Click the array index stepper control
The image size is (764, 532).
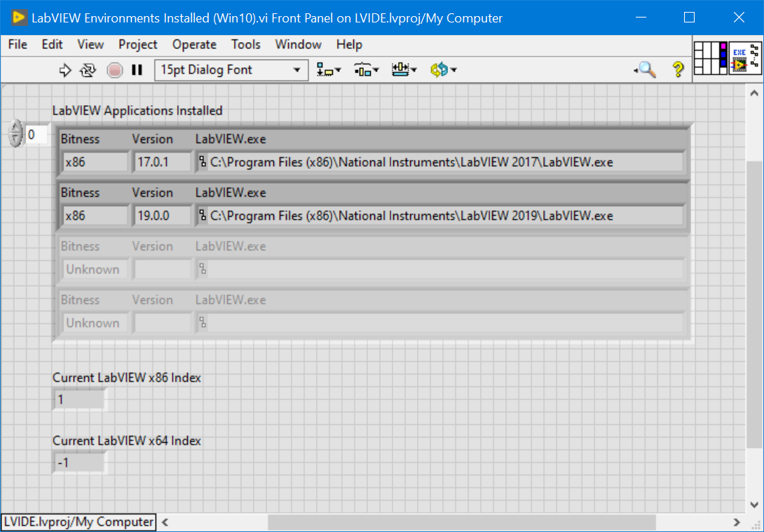[x=15, y=134]
